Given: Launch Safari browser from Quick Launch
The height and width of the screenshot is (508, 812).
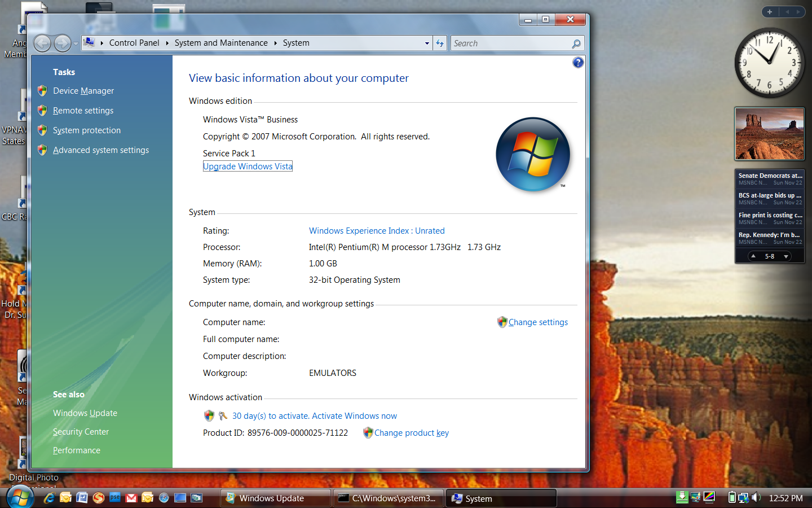Looking at the screenshot, I should click(x=164, y=498).
